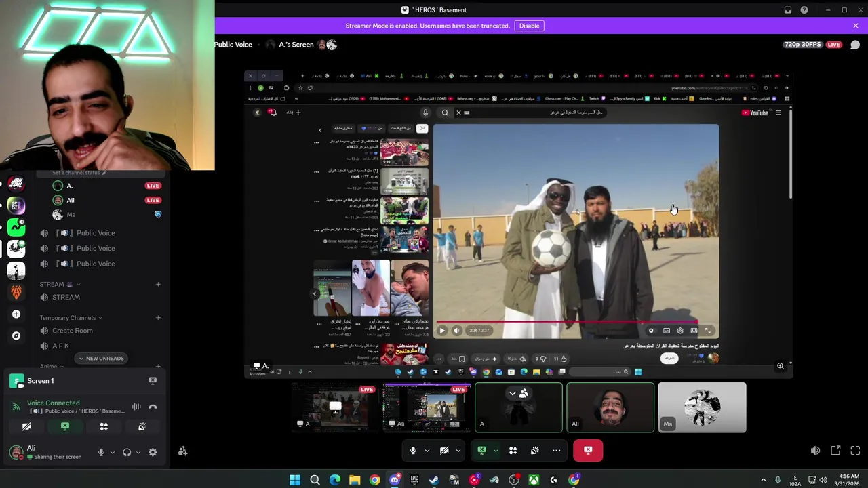
Task: Open Activities icon in bottom call bar
Action: [513, 450]
